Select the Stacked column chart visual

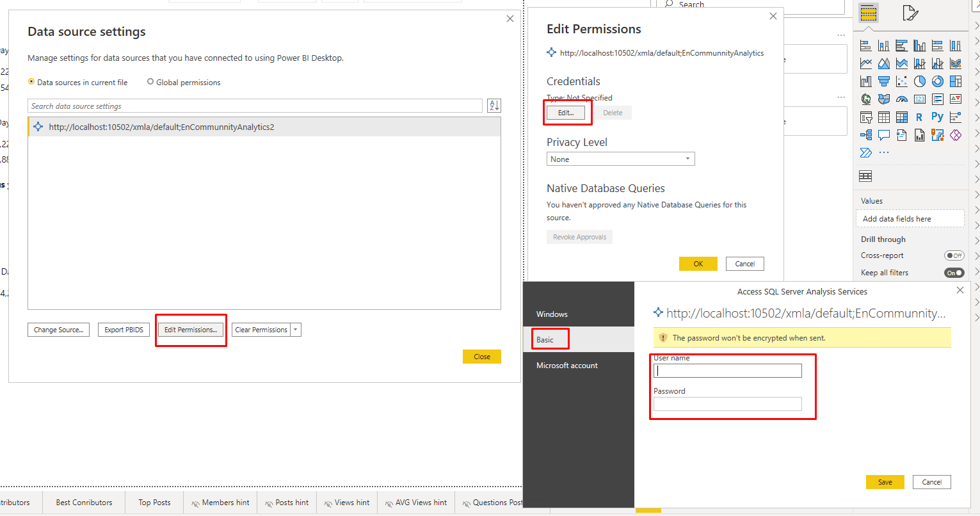(x=884, y=45)
